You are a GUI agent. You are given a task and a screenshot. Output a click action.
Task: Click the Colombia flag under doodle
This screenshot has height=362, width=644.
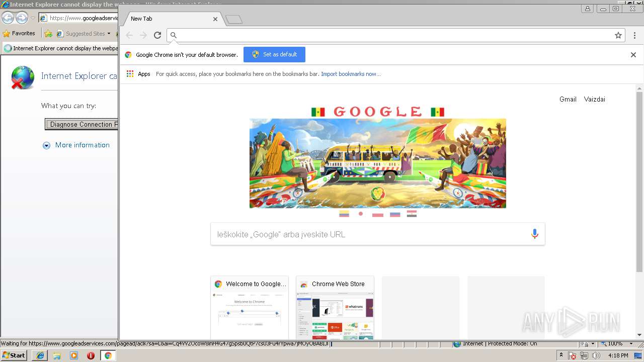(x=344, y=214)
